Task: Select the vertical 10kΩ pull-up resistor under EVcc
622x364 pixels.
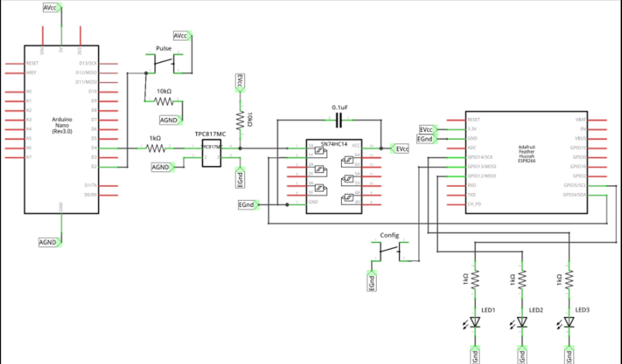Action: [239, 120]
